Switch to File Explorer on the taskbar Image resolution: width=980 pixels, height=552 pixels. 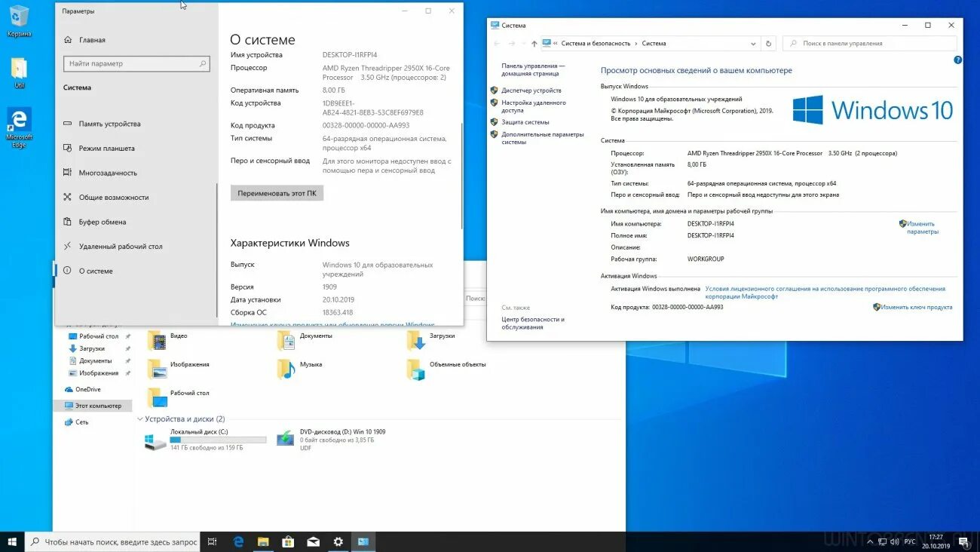(263, 541)
